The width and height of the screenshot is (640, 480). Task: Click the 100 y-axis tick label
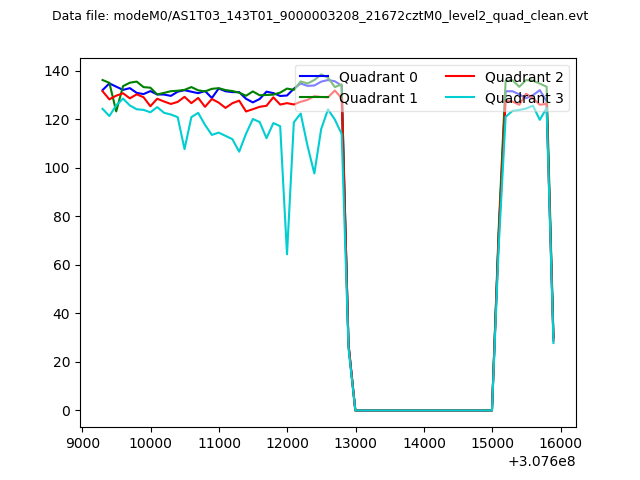click(x=55, y=168)
